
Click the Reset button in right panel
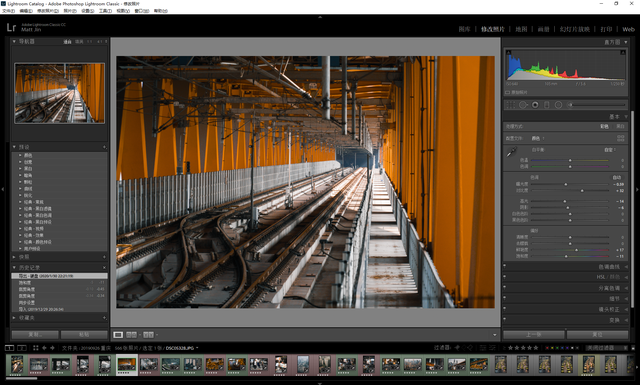click(x=598, y=334)
